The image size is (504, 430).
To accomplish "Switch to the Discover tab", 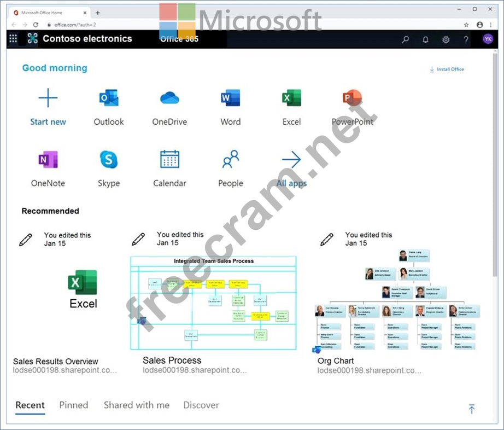I will point(201,405).
